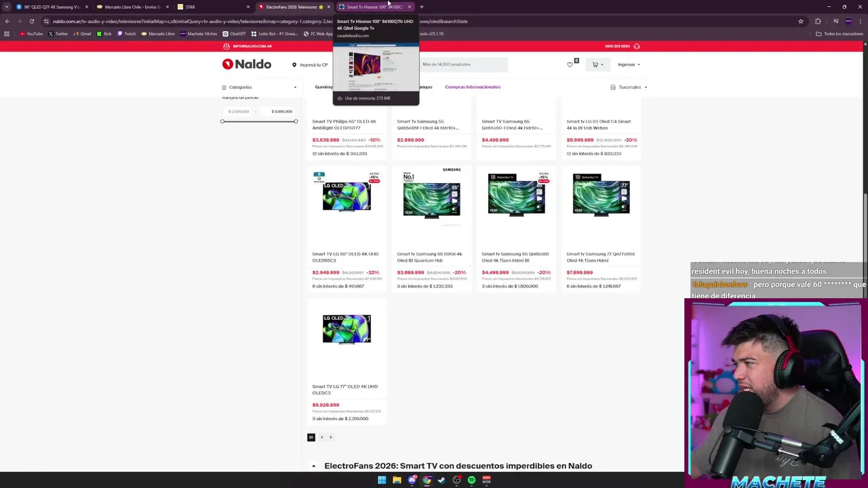Click price $6.929.999 of LG 77" OLED
The image size is (868, 488).
[x=325, y=405]
